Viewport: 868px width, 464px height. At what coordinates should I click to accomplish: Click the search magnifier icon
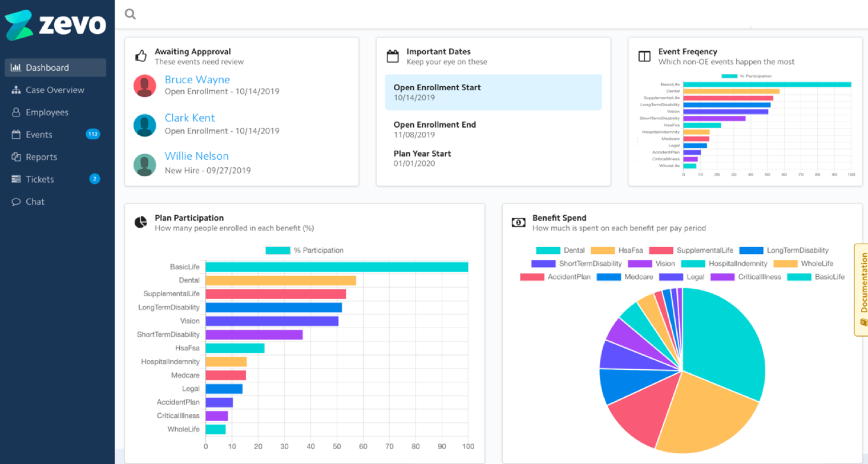pos(130,14)
